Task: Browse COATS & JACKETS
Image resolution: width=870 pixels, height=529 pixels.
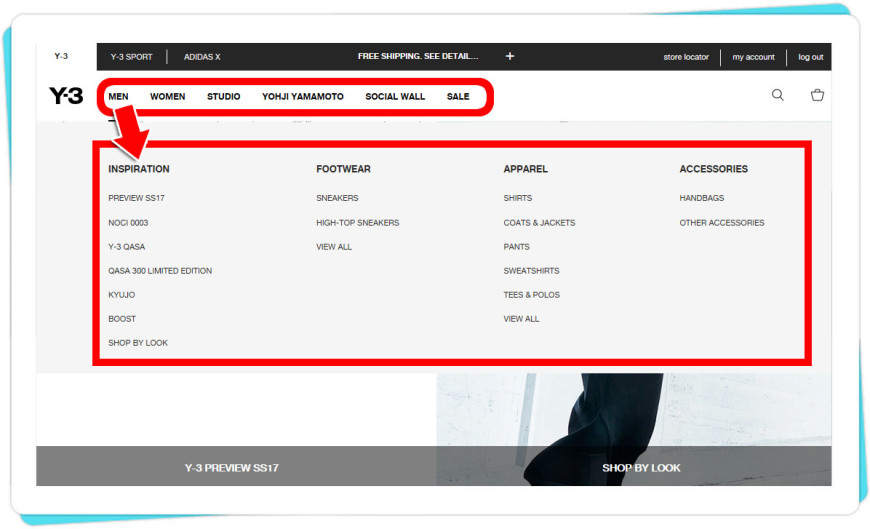Action: point(539,223)
